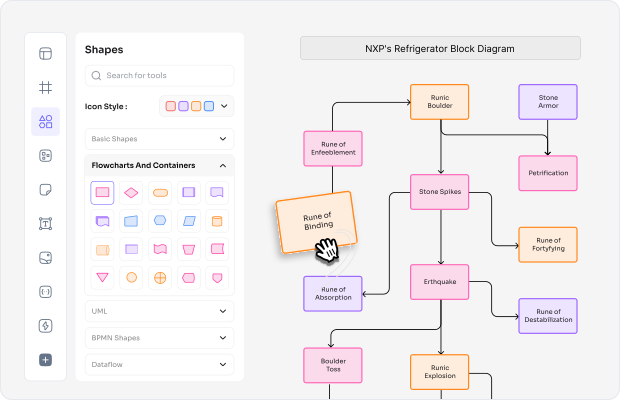Expand the Dataflow section
This screenshot has width=620, height=400.
click(x=159, y=364)
